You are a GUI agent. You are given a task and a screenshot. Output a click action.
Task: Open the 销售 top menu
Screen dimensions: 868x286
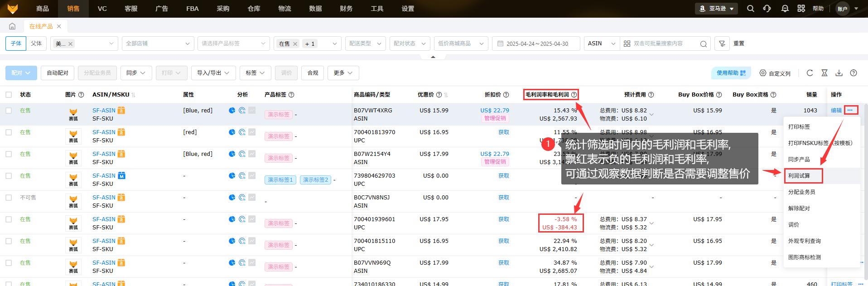click(73, 9)
